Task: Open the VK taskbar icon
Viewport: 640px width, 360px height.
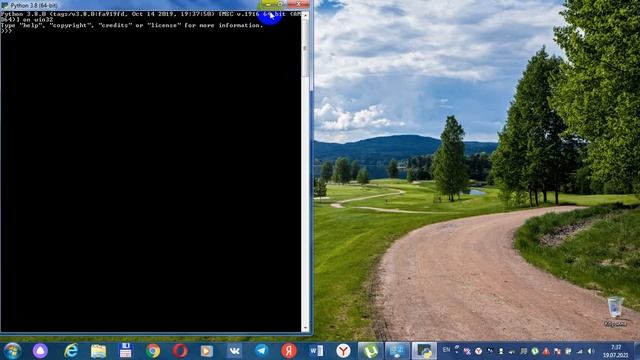Action: pyautogui.click(x=234, y=351)
